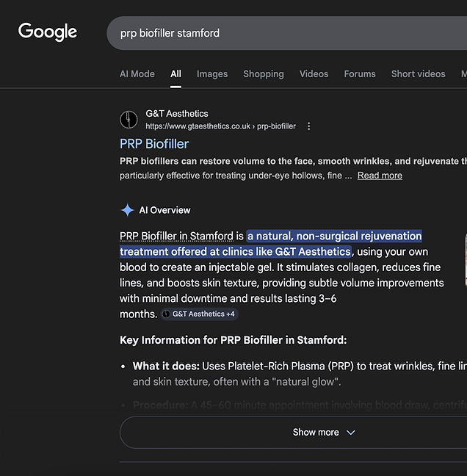467x476 pixels.
Task: Click the G&T Aesthetics site favicon
Action: 128,120
